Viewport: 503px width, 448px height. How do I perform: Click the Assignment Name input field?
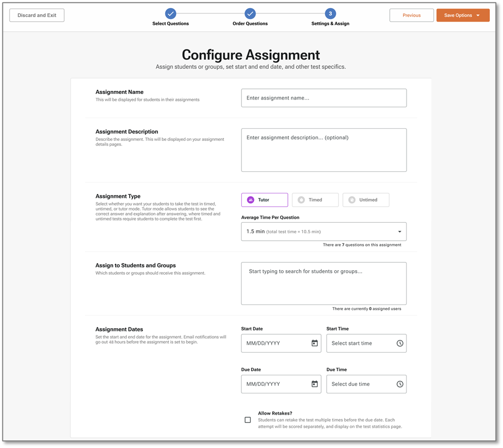(x=324, y=98)
